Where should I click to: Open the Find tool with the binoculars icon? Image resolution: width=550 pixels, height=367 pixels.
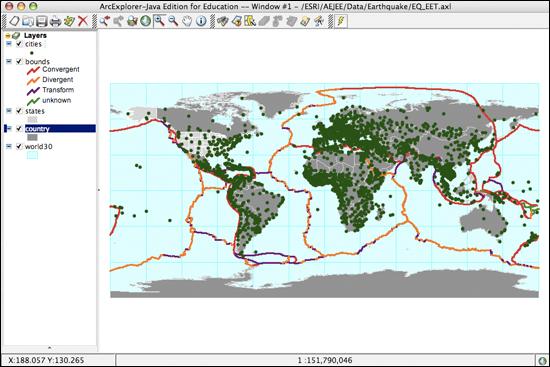pos(222,21)
